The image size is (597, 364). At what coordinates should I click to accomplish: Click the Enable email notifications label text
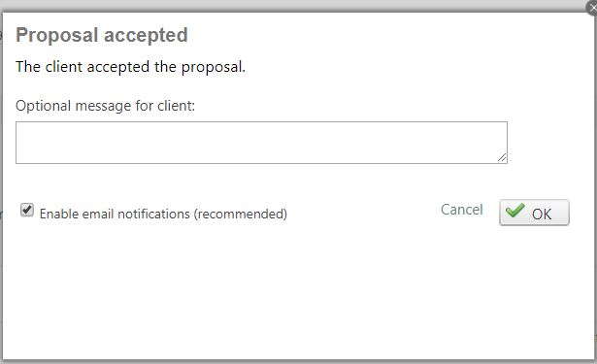163,214
